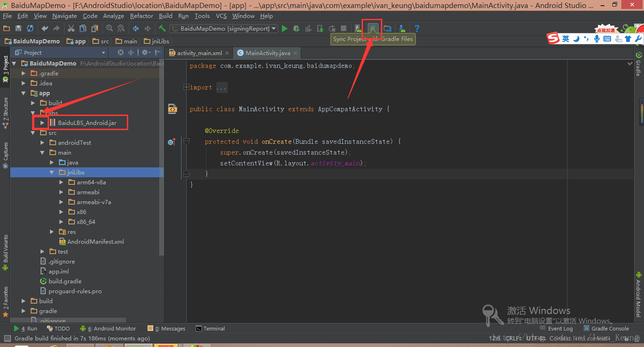Viewport: 644px width, 347px height.
Task: Open the run configuration dropdown signingReport
Action: (x=223, y=28)
